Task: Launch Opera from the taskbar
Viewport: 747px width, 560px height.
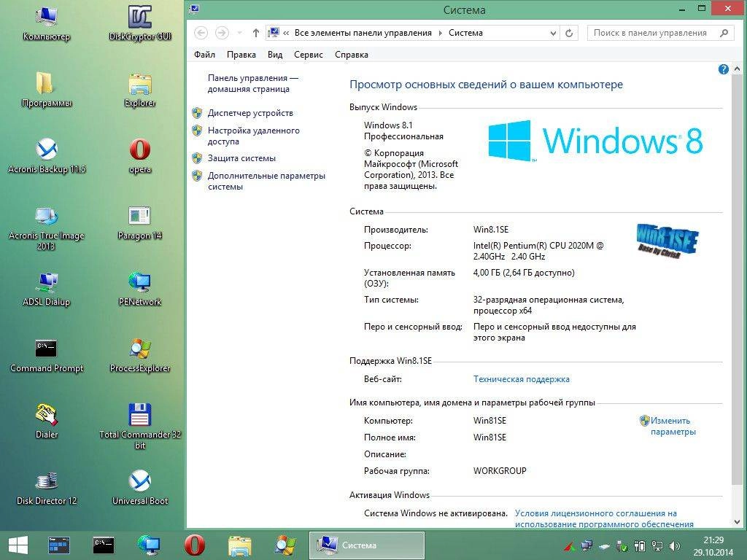Action: click(x=194, y=545)
